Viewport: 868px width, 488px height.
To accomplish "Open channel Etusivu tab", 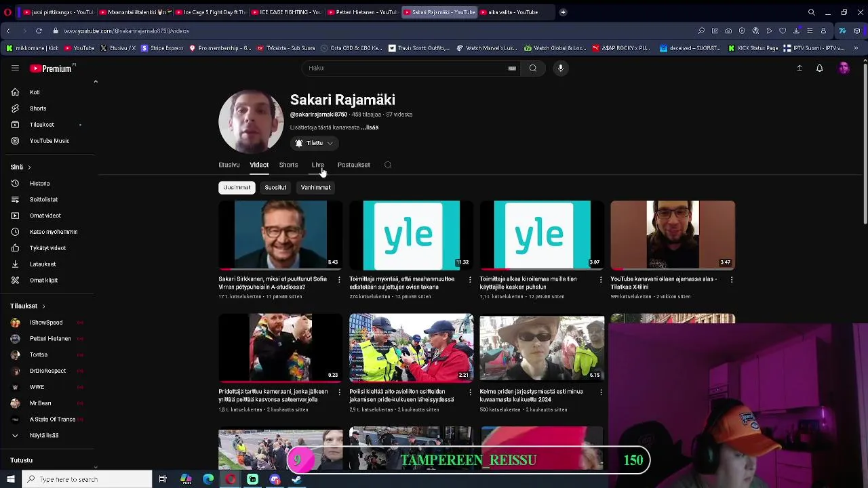I will [x=229, y=165].
